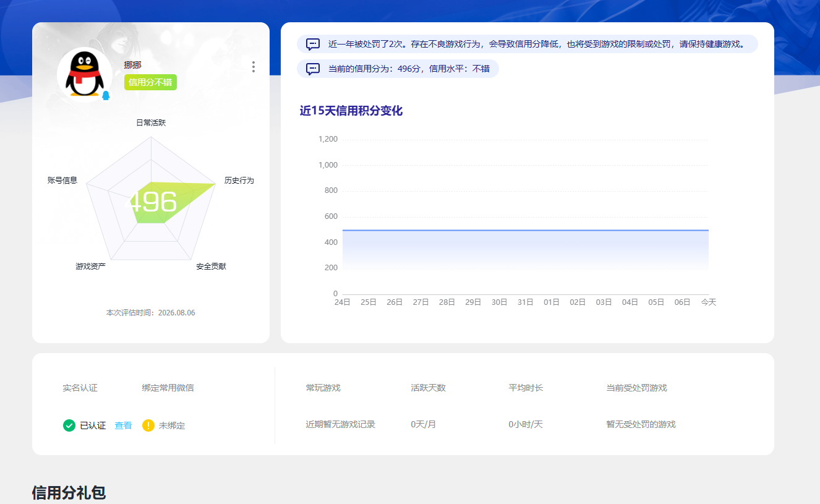
Task: Click the 实名认证 label
Action: pos(80,388)
